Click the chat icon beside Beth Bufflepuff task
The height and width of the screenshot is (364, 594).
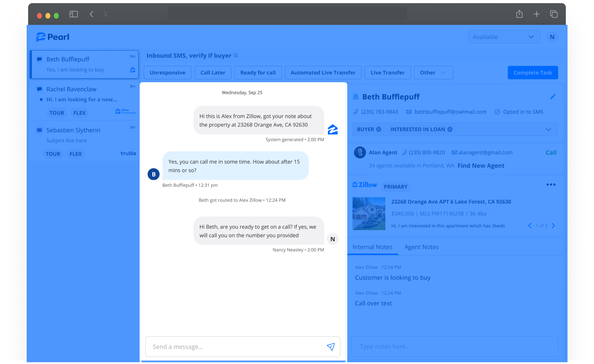pos(39,59)
